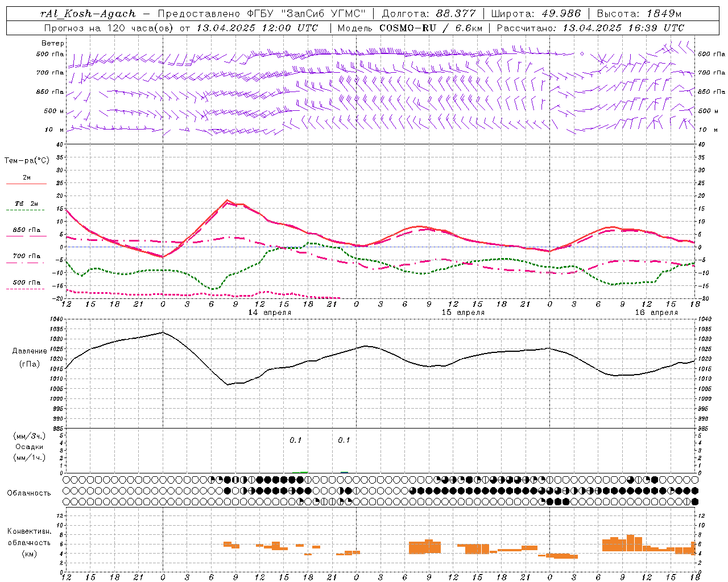This screenshot has height=582, width=728.
Task: Click the red temperature curve peak near 18°C
Action: click(x=227, y=201)
